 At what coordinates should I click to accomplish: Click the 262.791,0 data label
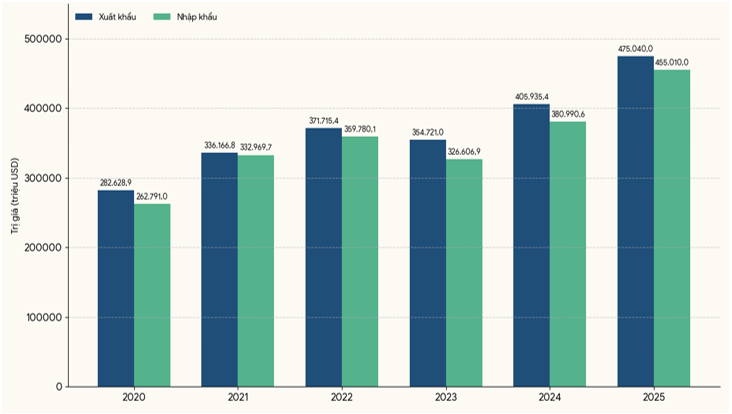(x=152, y=196)
